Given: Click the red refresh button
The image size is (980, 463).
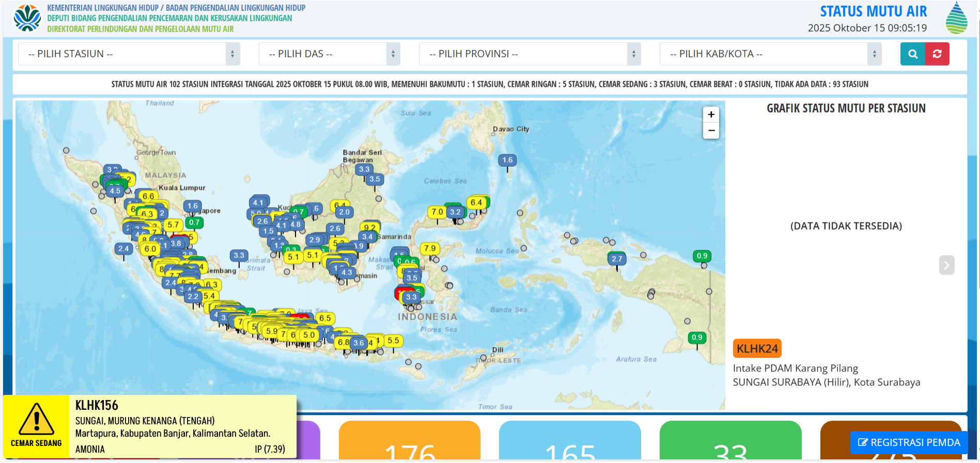Looking at the screenshot, I should pyautogui.click(x=937, y=54).
